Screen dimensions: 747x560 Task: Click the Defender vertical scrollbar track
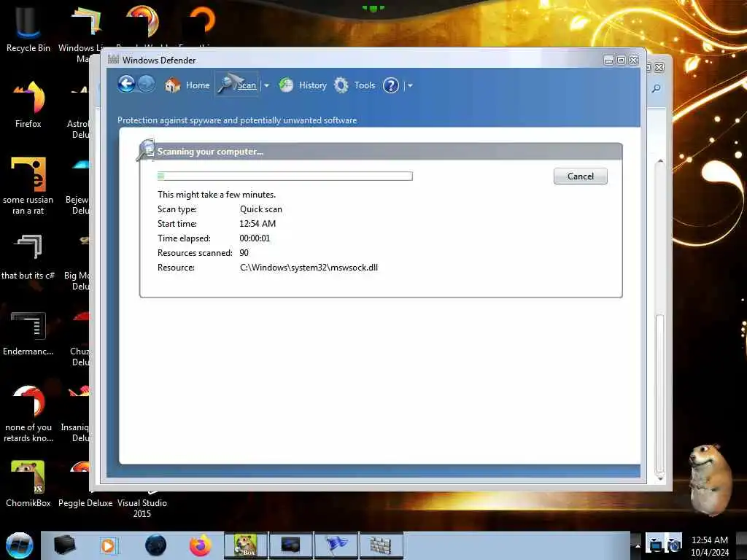[x=659, y=319]
